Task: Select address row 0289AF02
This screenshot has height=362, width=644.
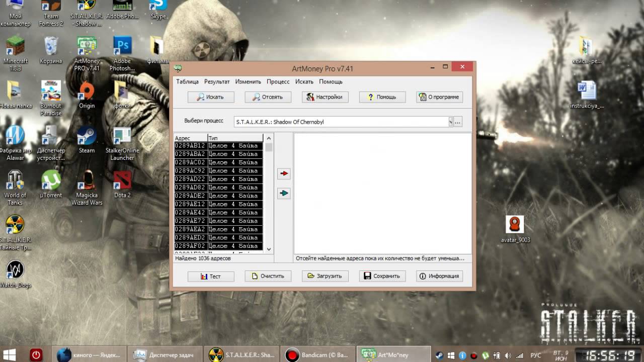Action: click(x=218, y=246)
